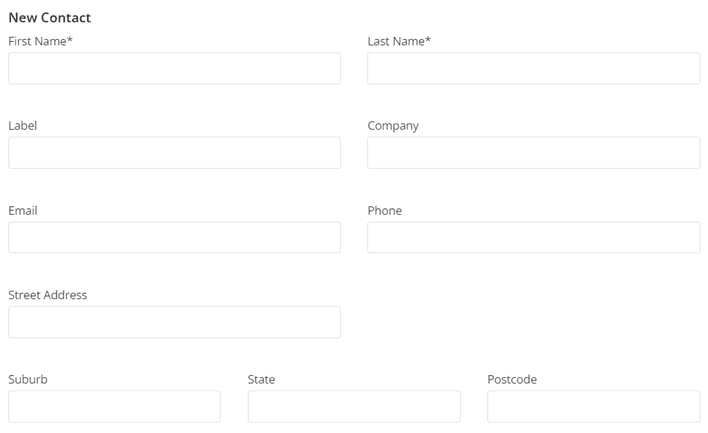The width and height of the screenshot is (708, 433).
Task: Click the "Last Name*" label text
Action: (x=399, y=41)
